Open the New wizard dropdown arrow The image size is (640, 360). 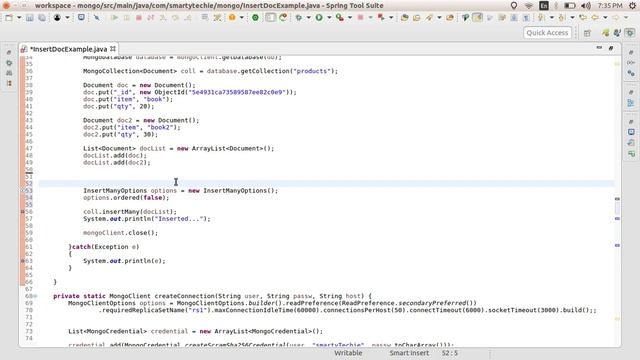click(19, 18)
